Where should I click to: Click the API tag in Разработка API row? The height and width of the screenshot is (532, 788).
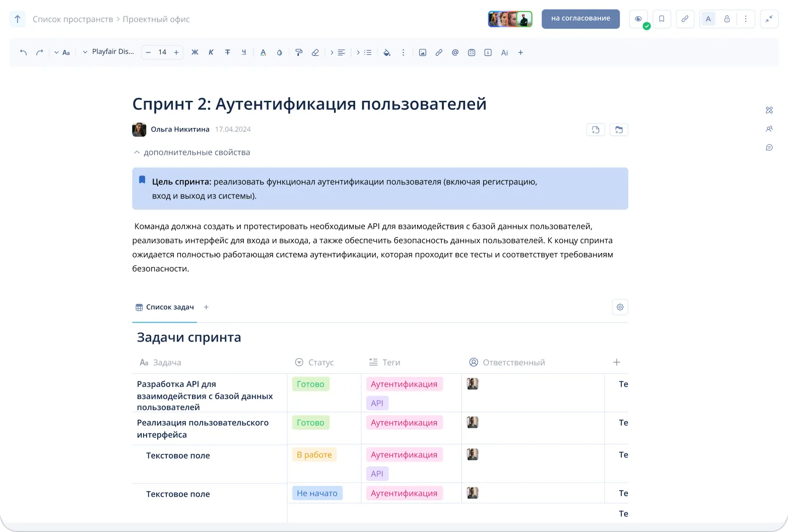pos(377,403)
